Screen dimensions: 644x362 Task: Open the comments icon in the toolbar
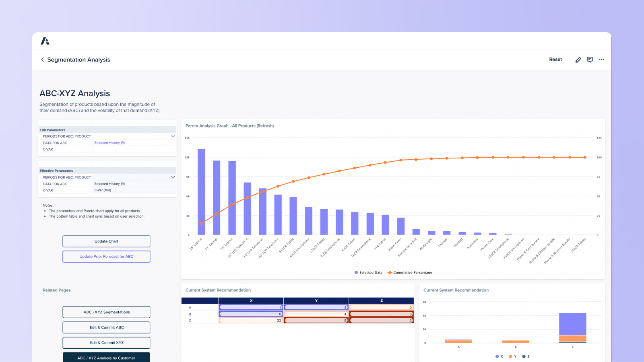[590, 60]
